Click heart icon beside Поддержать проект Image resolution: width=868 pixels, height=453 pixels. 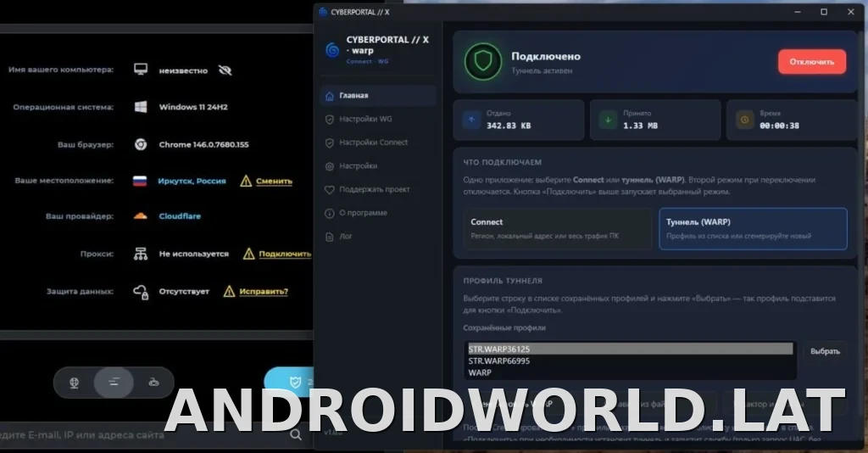pyautogui.click(x=330, y=190)
